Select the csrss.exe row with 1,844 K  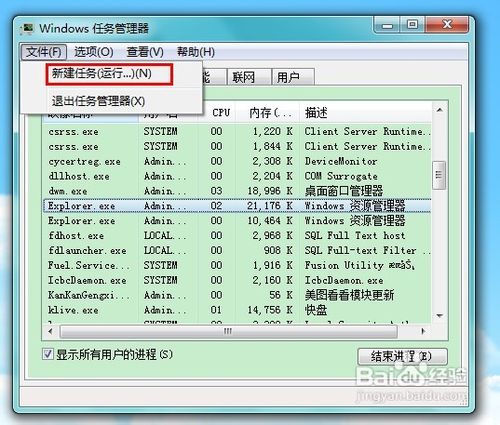tap(237, 146)
